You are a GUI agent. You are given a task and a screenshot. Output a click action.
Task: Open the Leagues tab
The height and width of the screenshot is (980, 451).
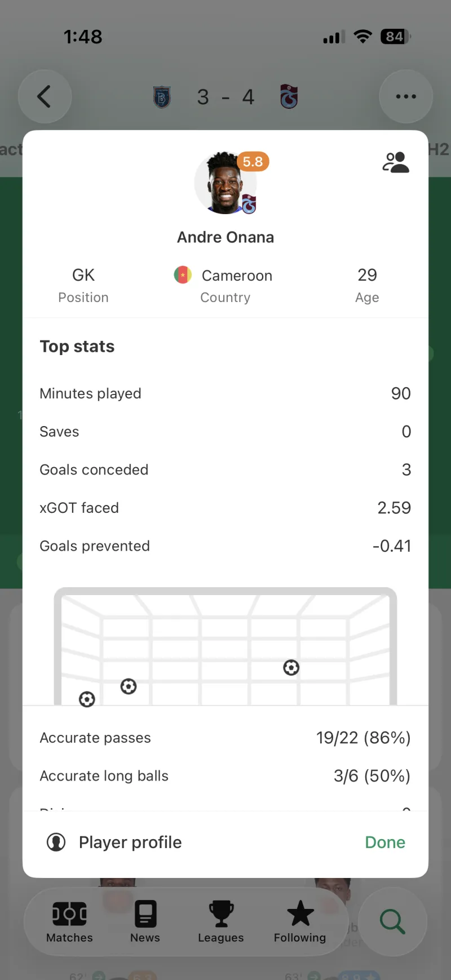(220, 921)
